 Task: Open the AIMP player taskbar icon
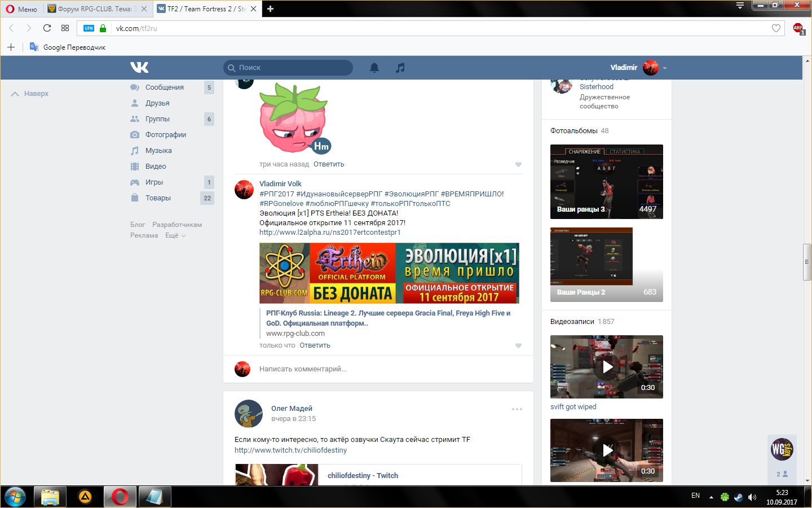click(x=85, y=497)
